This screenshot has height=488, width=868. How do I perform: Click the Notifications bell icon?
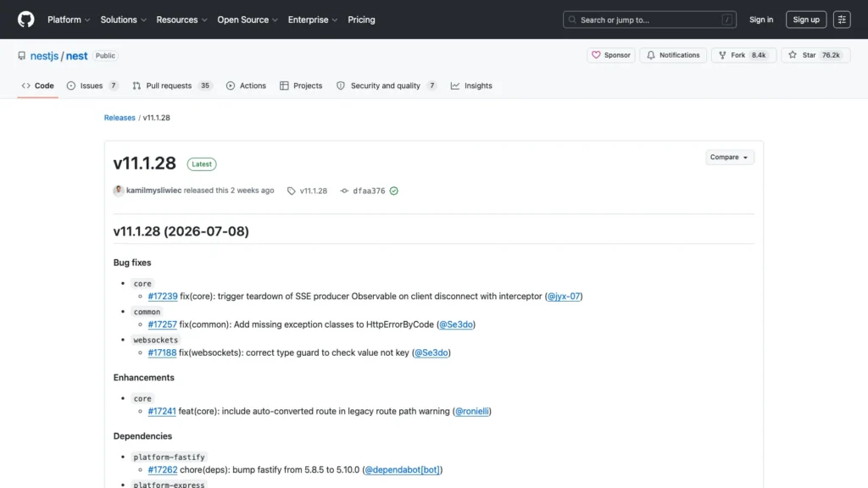pos(651,55)
